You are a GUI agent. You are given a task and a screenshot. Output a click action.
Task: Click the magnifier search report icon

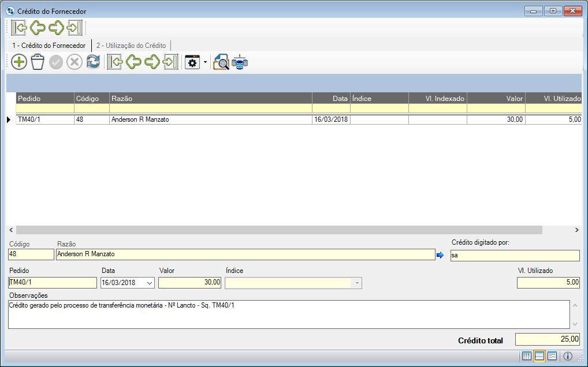221,62
